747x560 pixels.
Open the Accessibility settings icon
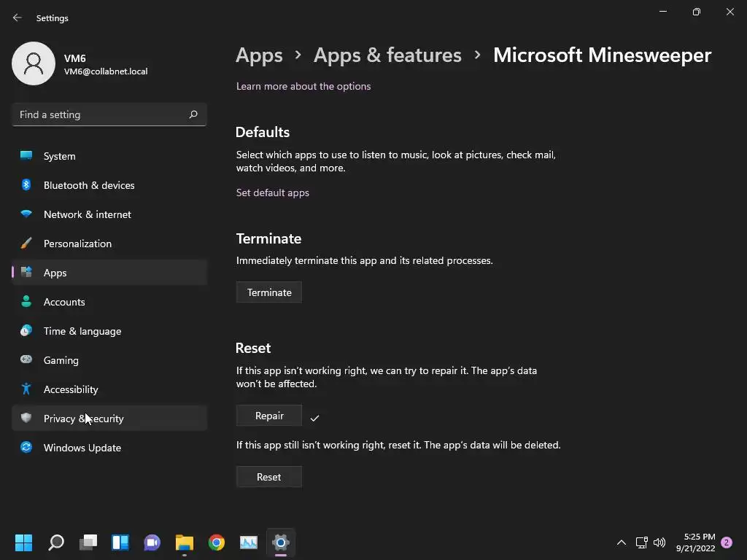coord(26,389)
